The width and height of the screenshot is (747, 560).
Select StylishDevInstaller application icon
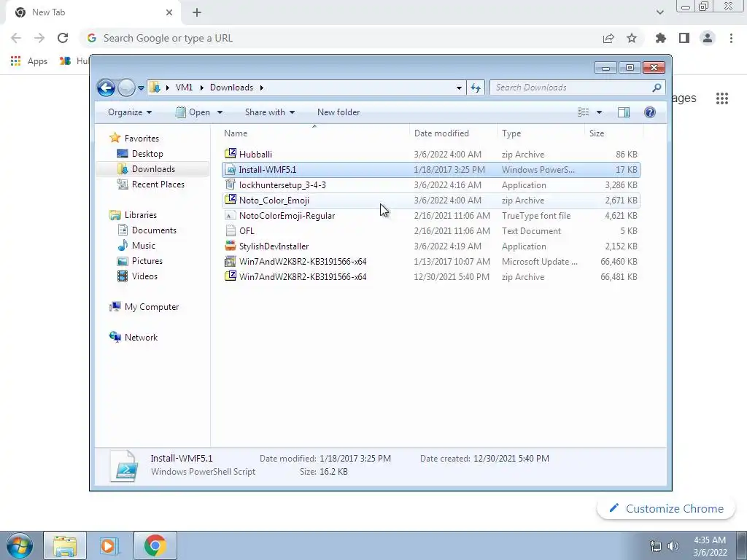tap(231, 246)
